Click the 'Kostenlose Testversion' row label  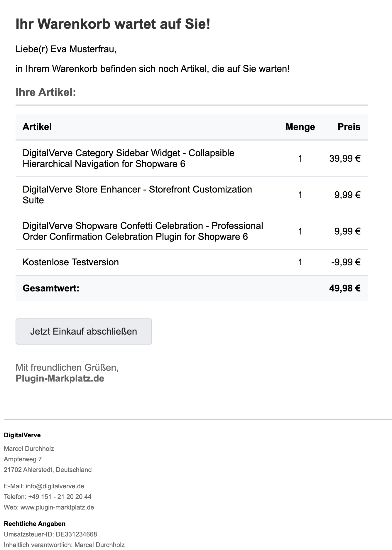[71, 262]
